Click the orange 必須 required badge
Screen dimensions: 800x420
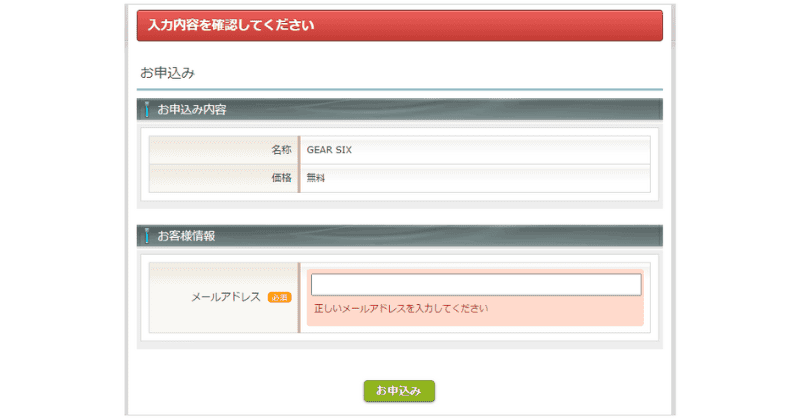pyautogui.click(x=279, y=297)
